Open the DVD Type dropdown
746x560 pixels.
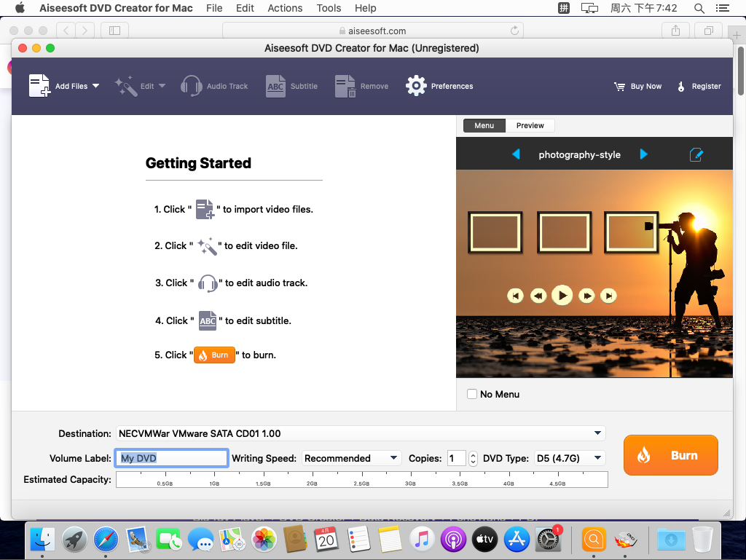(x=597, y=458)
